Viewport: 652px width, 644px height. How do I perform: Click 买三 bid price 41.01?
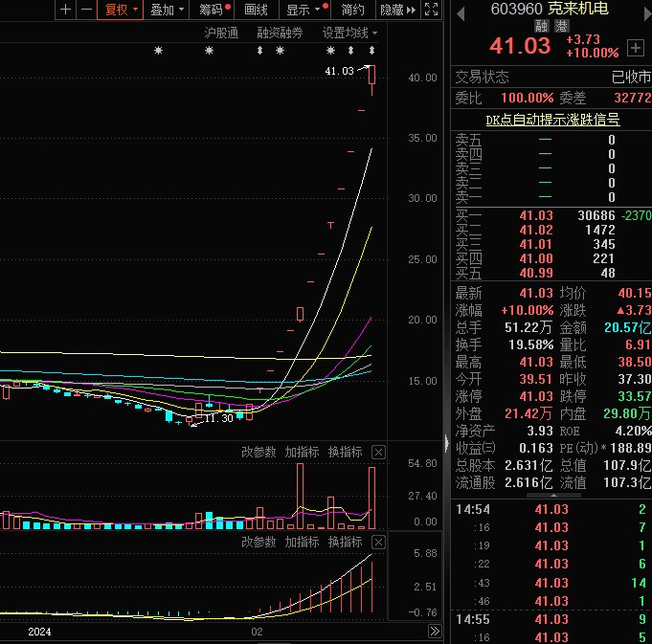pyautogui.click(x=536, y=244)
